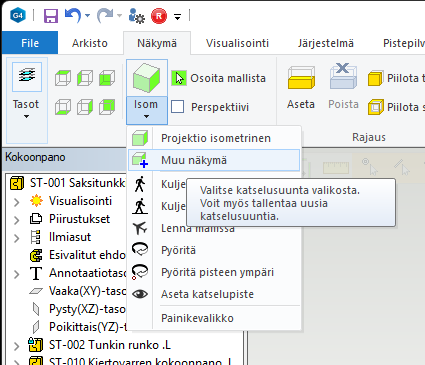The width and height of the screenshot is (425, 365).
Task: Select top-right view cube with green front face
Action: (107, 78)
